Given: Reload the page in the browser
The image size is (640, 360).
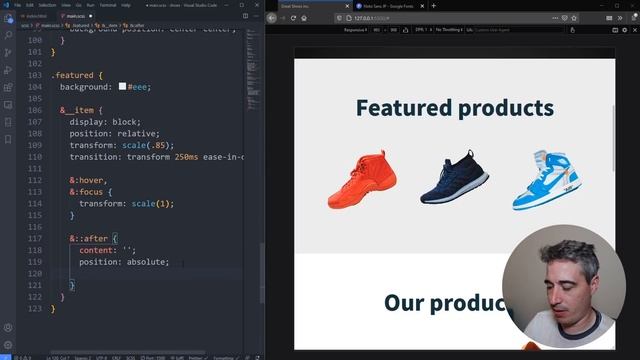Looking at the screenshot, I should coord(293,18).
